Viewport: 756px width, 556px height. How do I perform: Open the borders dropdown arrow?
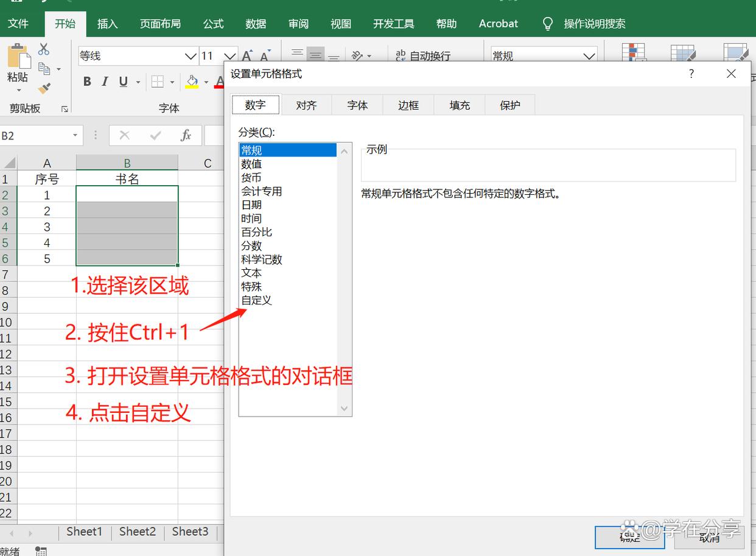(172, 82)
